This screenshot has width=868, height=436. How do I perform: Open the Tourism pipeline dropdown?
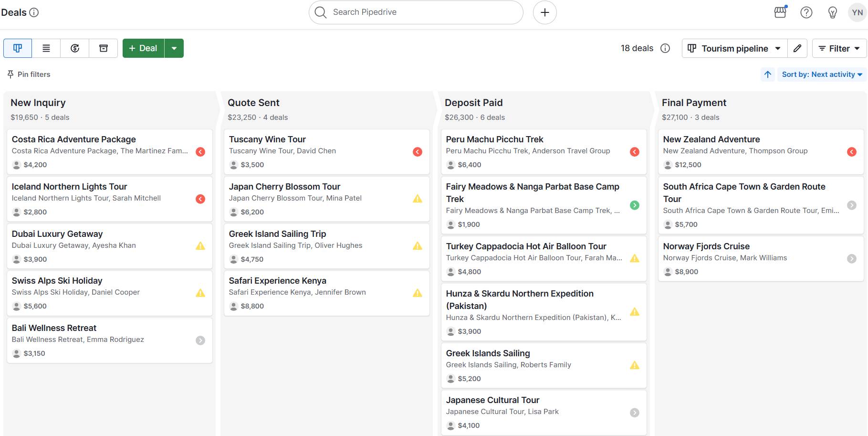[734, 48]
